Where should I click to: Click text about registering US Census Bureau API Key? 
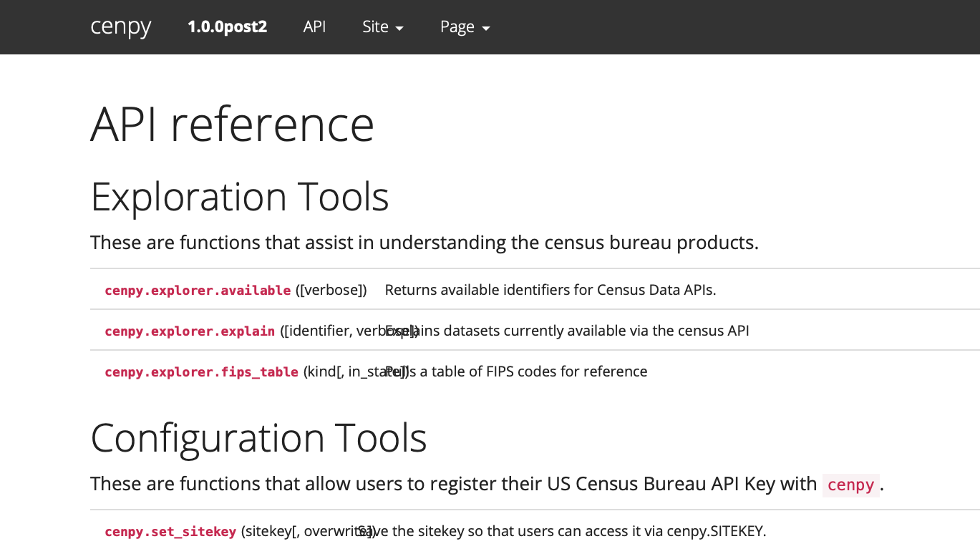point(487,485)
